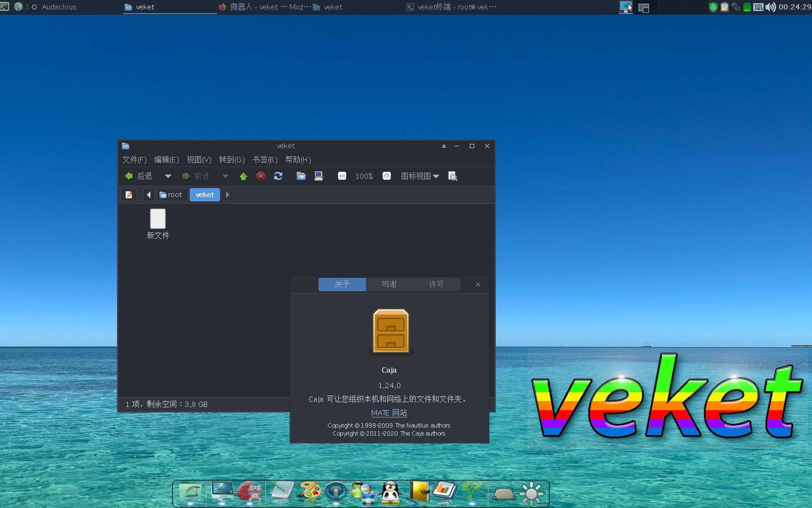Click the screenshot tool panel icon

(626, 7)
